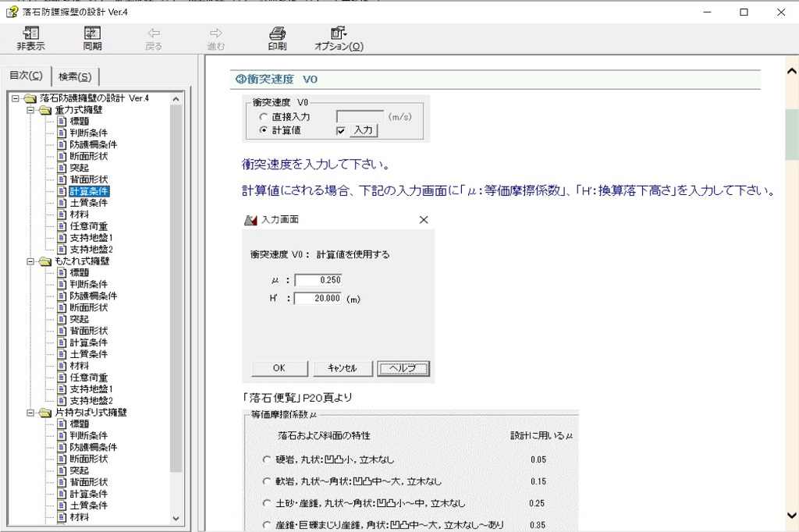Viewport: 799px width, 532px height.
Task: Select the 計算値 radio button
Action: tap(263, 130)
